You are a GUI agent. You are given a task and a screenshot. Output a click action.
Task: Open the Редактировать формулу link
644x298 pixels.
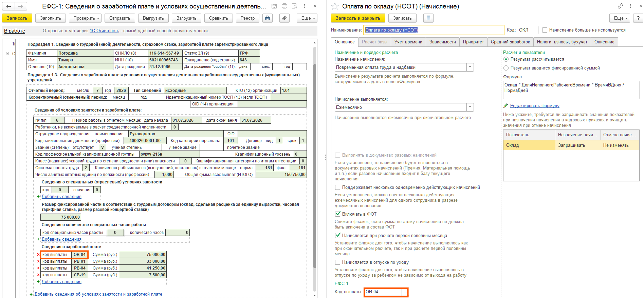pyautogui.click(x=535, y=106)
